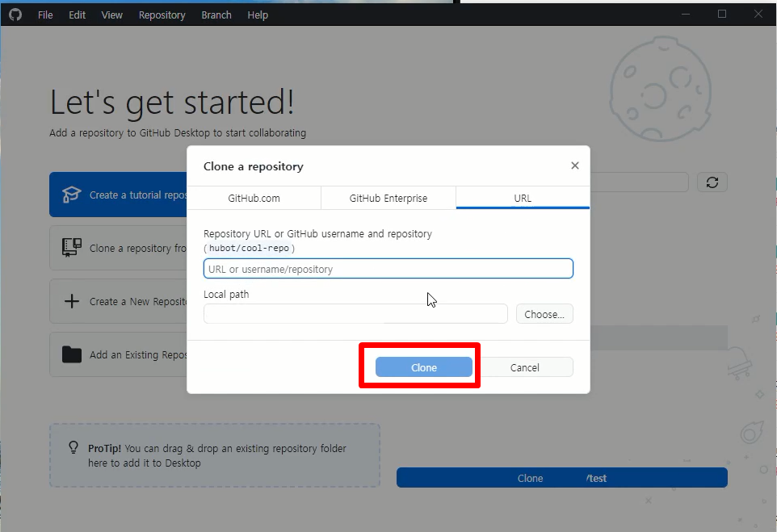Viewport: 777px width, 532px height.
Task: Switch to the GitHub Enterprise tab
Action: (x=388, y=198)
